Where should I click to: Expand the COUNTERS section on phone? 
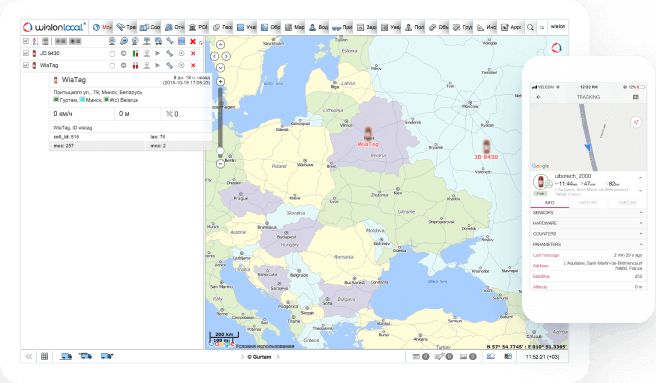(587, 234)
